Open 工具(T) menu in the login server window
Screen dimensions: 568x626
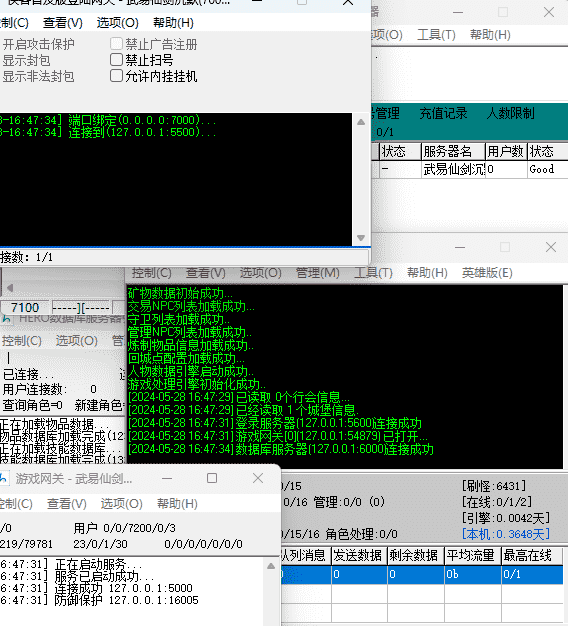(x=436, y=35)
